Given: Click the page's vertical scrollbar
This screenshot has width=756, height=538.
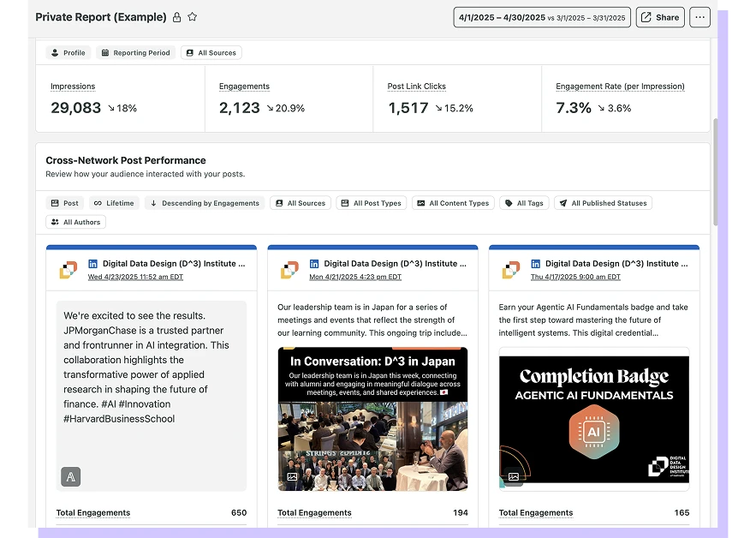Looking at the screenshot, I should pos(716,172).
